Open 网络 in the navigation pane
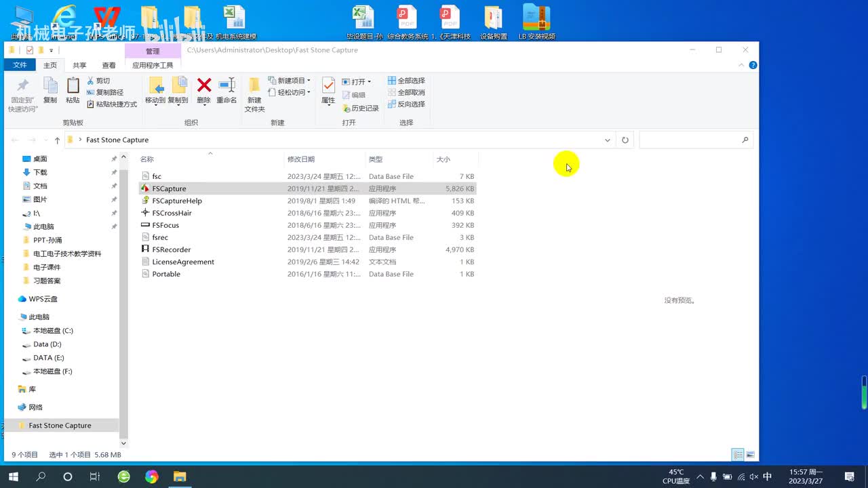Screen dimensions: 868x488 35,407
